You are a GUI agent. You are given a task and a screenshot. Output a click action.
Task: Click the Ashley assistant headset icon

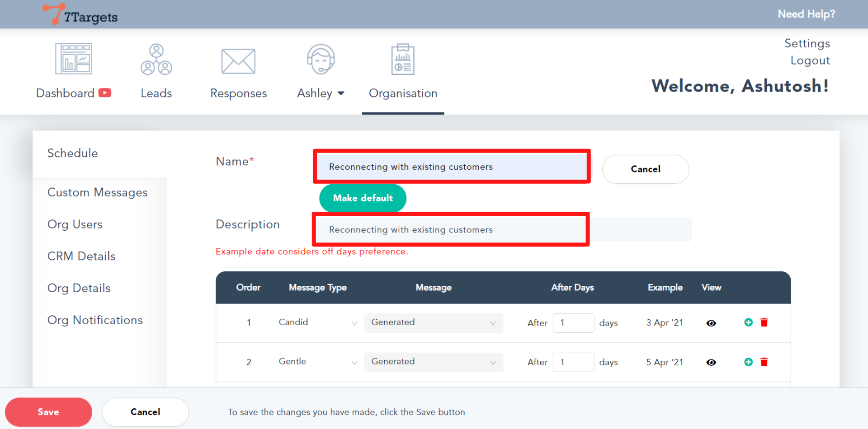tap(321, 59)
